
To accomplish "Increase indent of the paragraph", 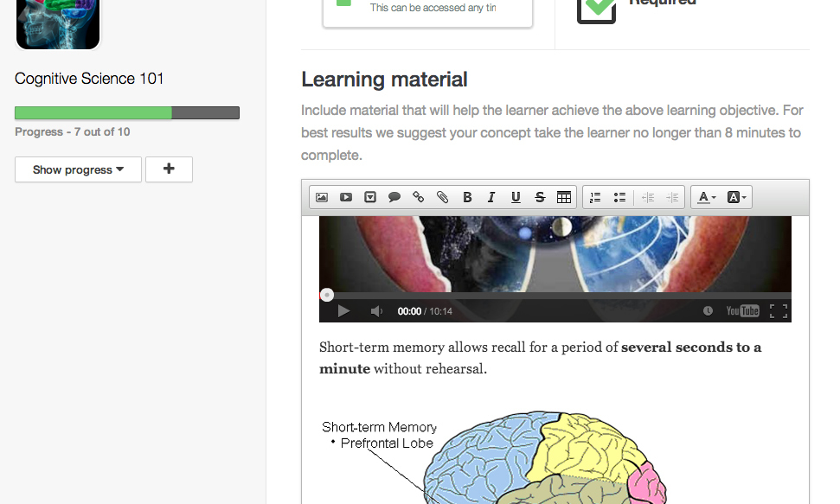I will coord(672,197).
